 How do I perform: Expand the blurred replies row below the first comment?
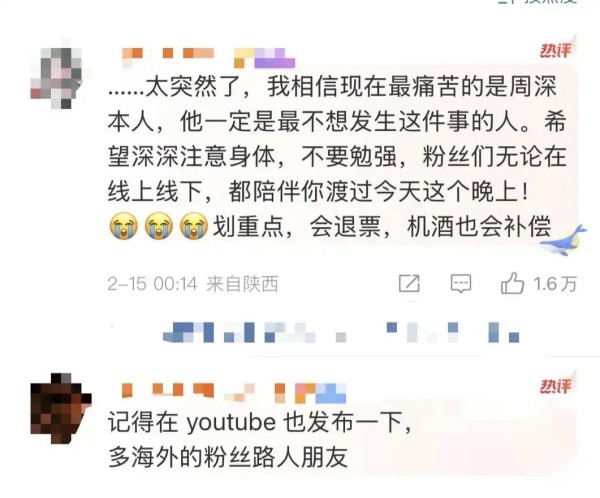pos(341,332)
